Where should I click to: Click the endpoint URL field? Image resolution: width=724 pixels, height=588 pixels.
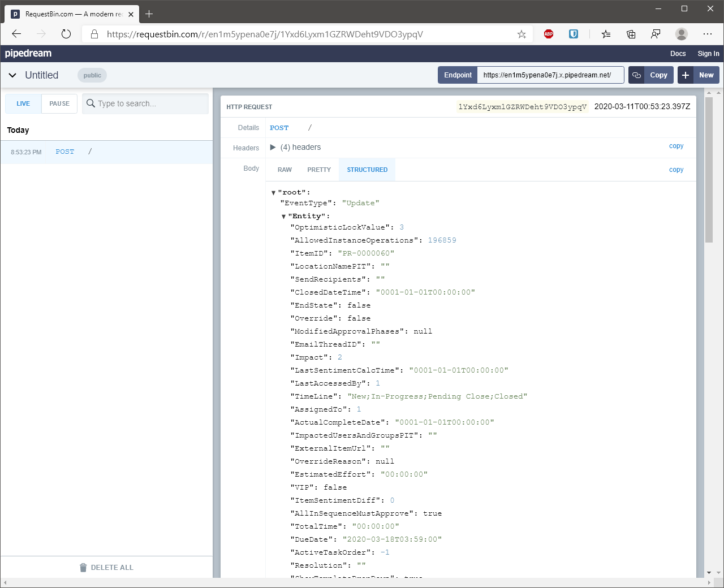(550, 75)
